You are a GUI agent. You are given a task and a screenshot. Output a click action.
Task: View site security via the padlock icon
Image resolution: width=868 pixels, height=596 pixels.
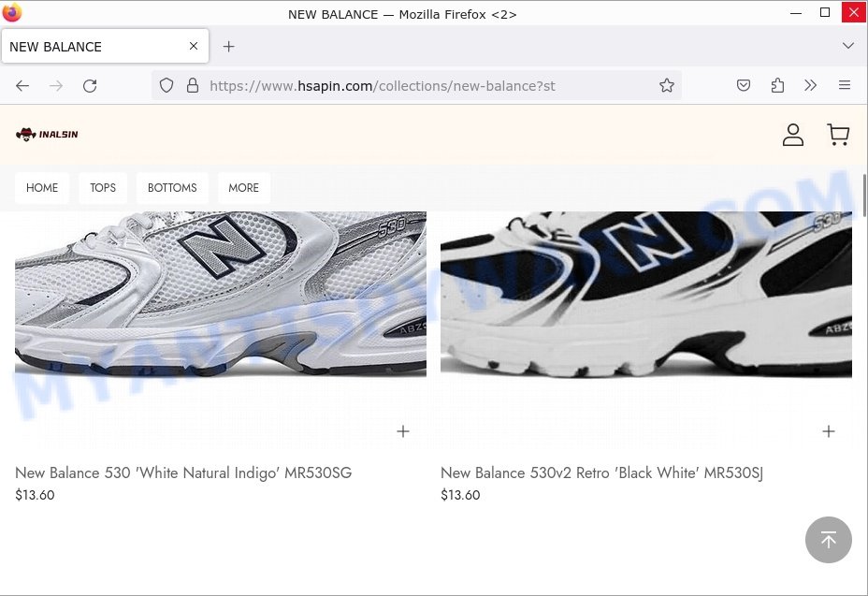(x=192, y=85)
